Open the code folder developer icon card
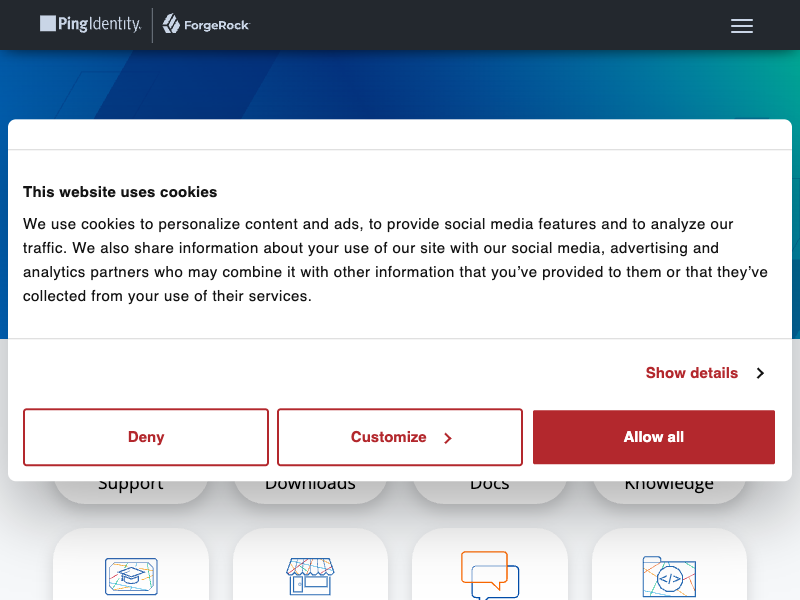 (x=669, y=565)
